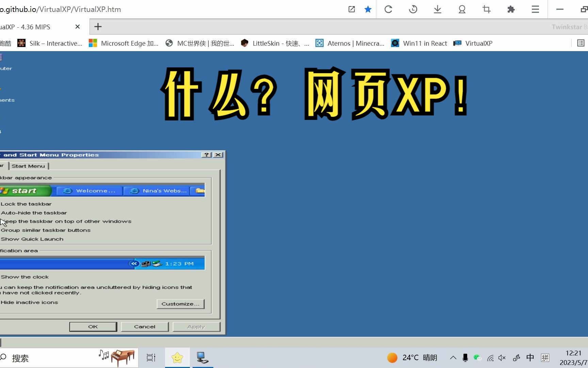Toggle the 中 input language indicator
588x368 pixels.
(x=530, y=358)
